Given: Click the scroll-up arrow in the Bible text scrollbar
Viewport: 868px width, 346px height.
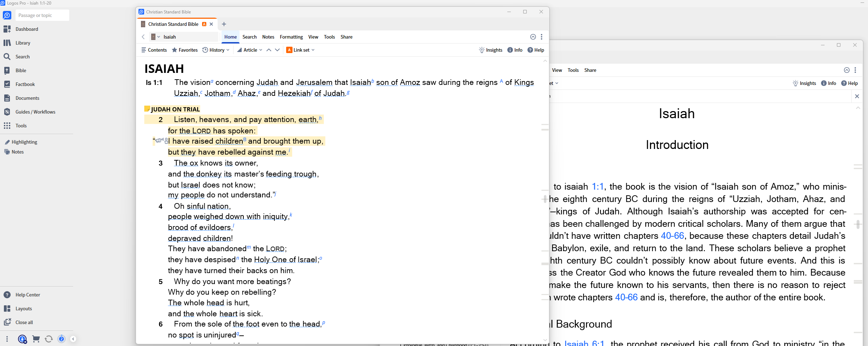Looking at the screenshot, I should (x=545, y=61).
